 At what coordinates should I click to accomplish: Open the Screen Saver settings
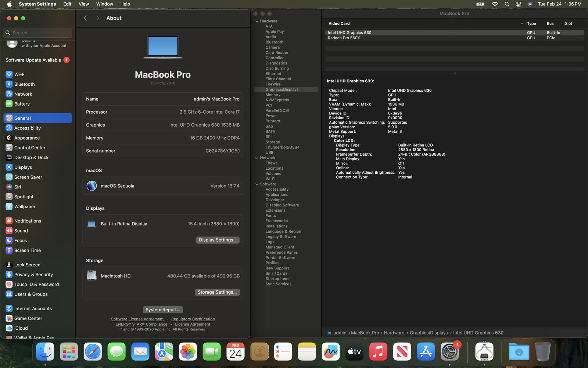pos(28,177)
